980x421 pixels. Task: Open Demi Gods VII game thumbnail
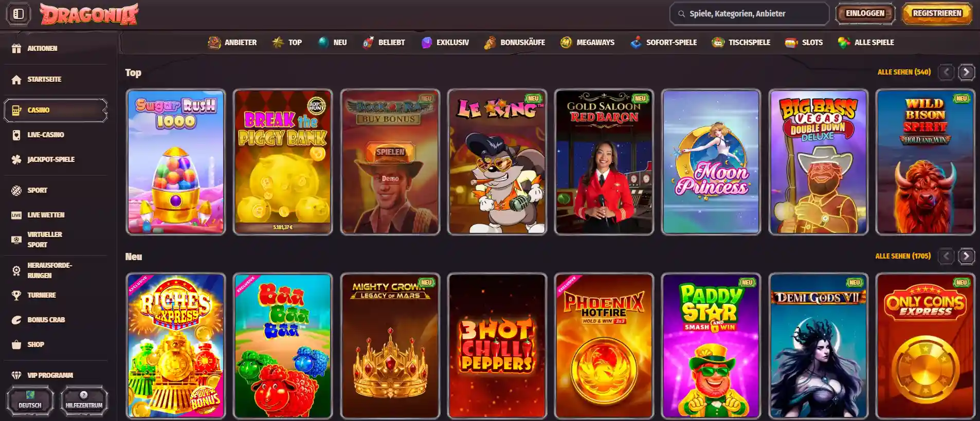tap(819, 346)
